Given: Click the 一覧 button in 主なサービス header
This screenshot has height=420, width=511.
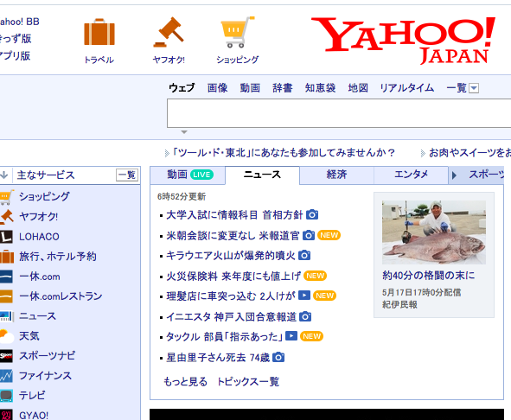Looking at the screenshot, I should tap(127, 175).
